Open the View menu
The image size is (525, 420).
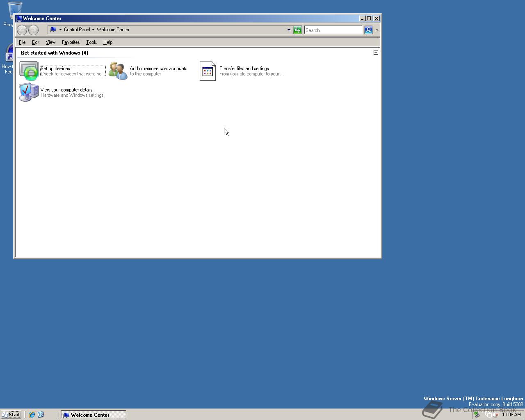tap(50, 42)
